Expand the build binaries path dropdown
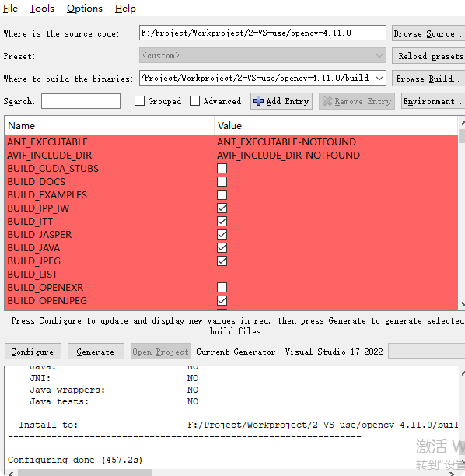Screen dimensions: 465x476 [x=379, y=79]
